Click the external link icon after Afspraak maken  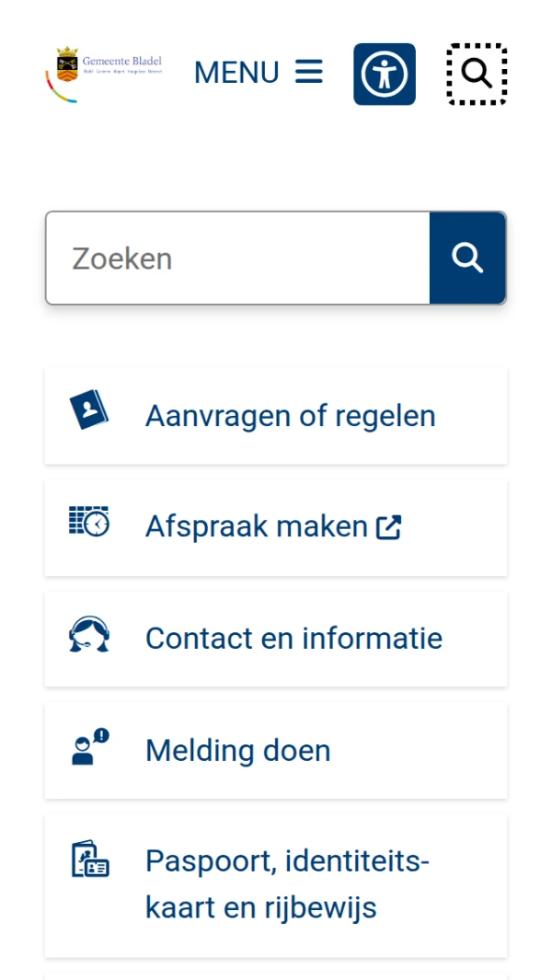[389, 527]
